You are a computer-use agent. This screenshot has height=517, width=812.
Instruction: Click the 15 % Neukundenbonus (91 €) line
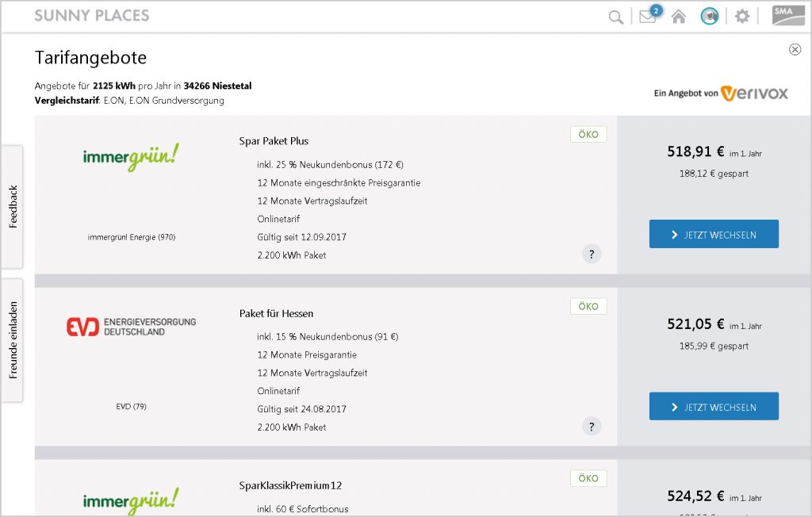point(327,337)
